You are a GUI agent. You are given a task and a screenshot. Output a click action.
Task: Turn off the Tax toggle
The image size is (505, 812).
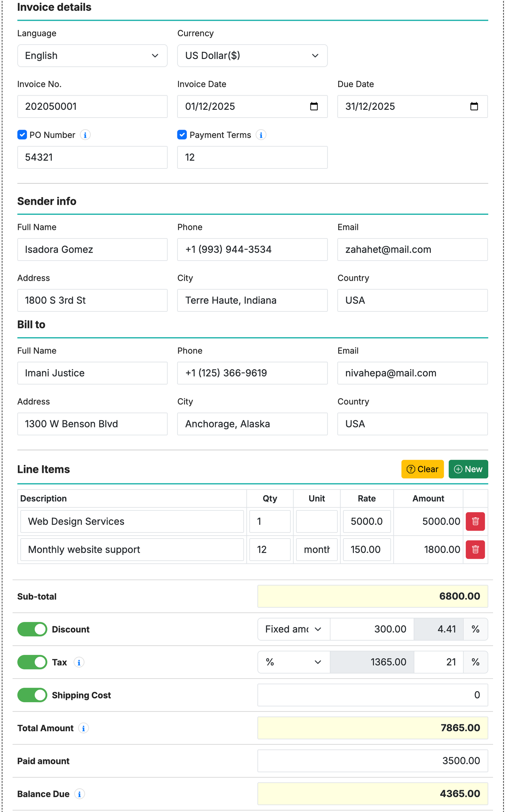pos(32,662)
